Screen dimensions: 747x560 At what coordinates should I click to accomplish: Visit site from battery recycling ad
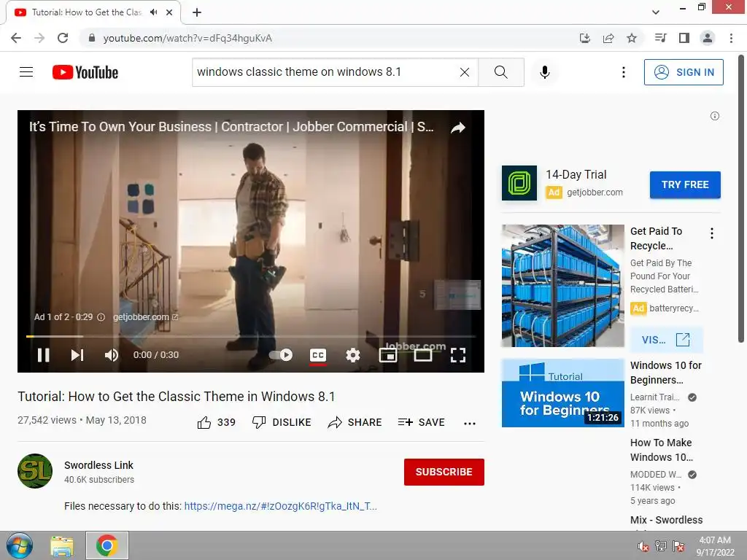click(666, 340)
